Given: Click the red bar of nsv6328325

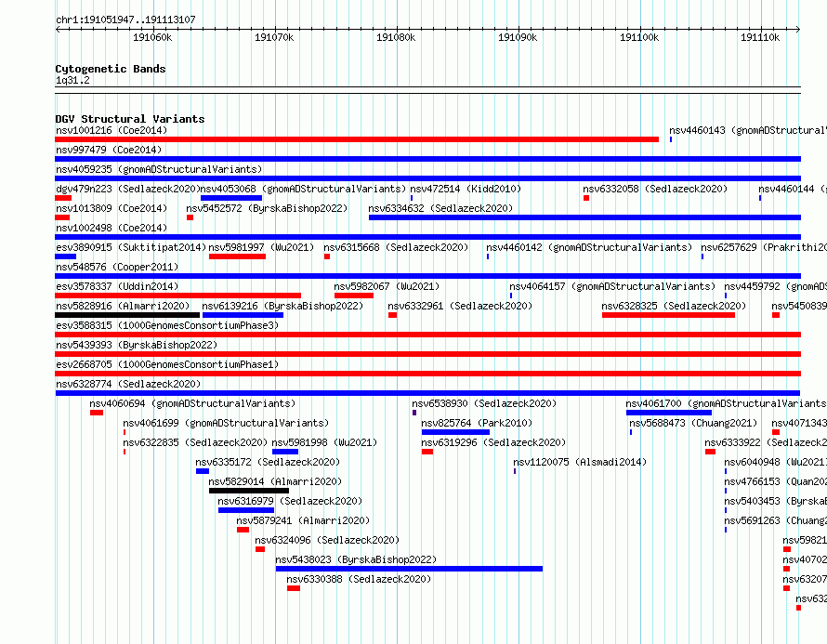Looking at the screenshot, I should point(668,315).
